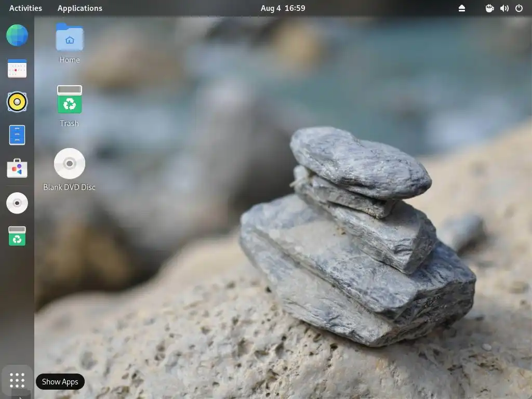Click the Blank DVD Disc label text
The image size is (532, 399).
coord(70,187)
